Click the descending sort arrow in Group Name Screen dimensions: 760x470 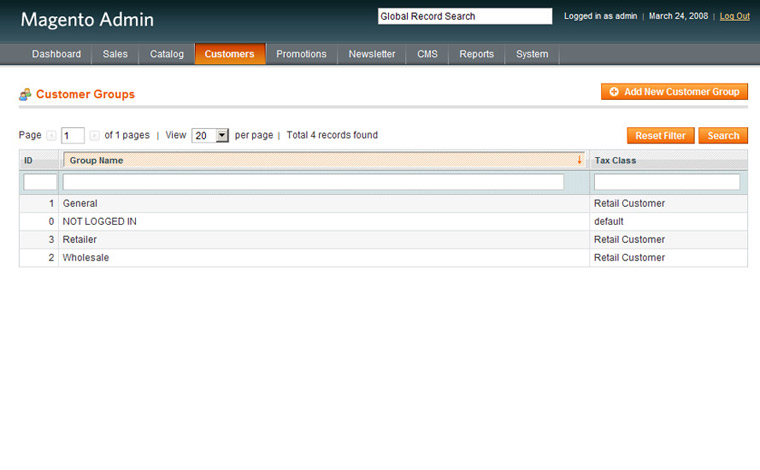click(579, 160)
